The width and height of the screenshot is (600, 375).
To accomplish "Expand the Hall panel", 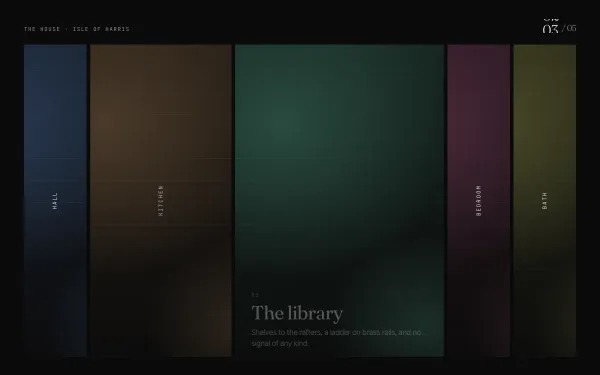I will tap(55, 201).
